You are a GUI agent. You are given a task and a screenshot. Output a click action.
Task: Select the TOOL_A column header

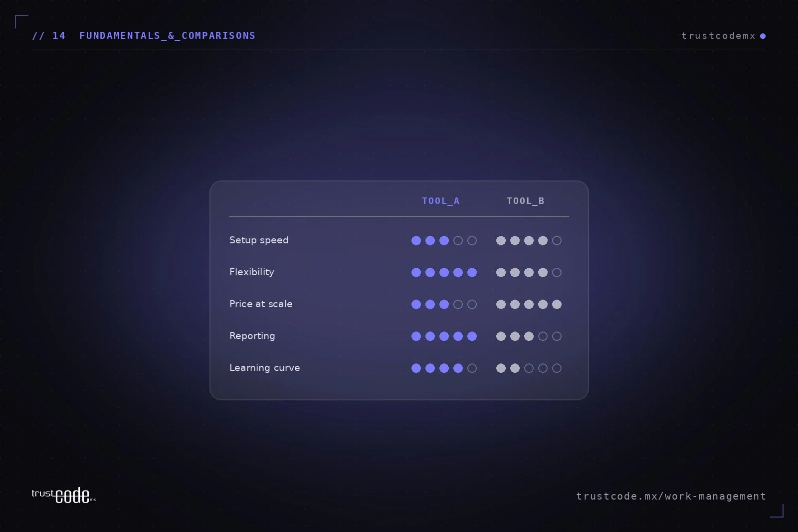pyautogui.click(x=441, y=201)
